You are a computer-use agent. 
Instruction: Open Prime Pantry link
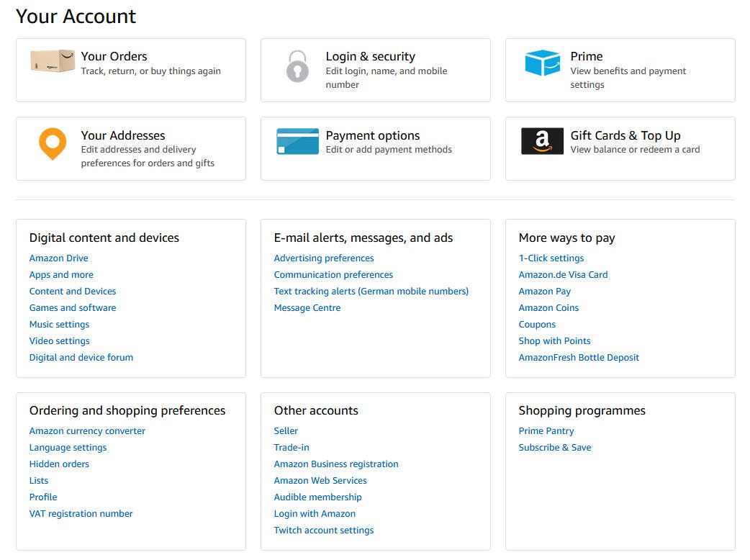[546, 431]
